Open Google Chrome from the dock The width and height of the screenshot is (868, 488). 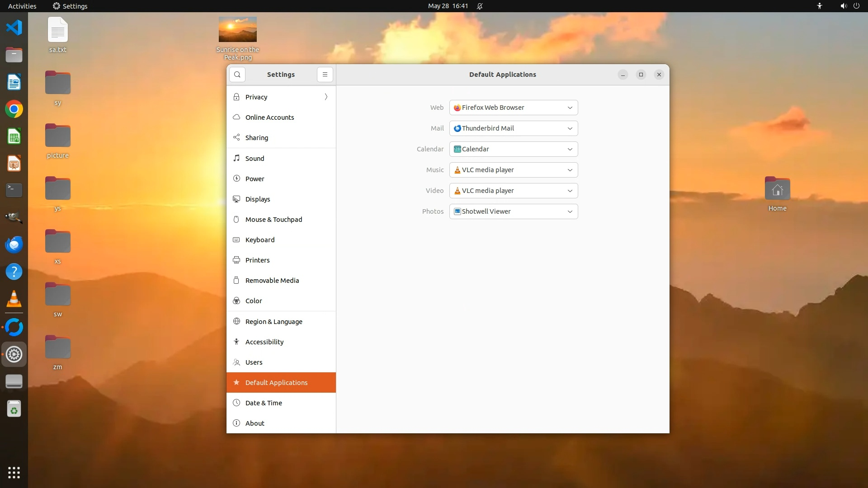coord(14,109)
